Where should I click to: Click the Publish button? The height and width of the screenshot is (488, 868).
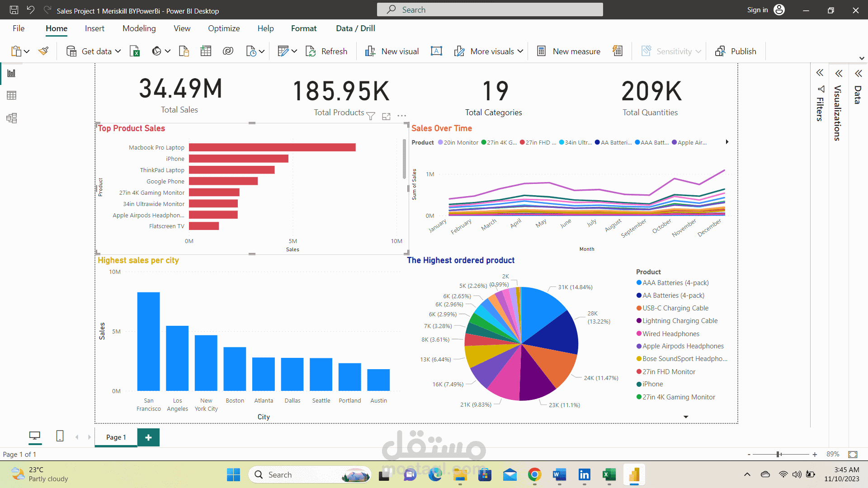736,51
